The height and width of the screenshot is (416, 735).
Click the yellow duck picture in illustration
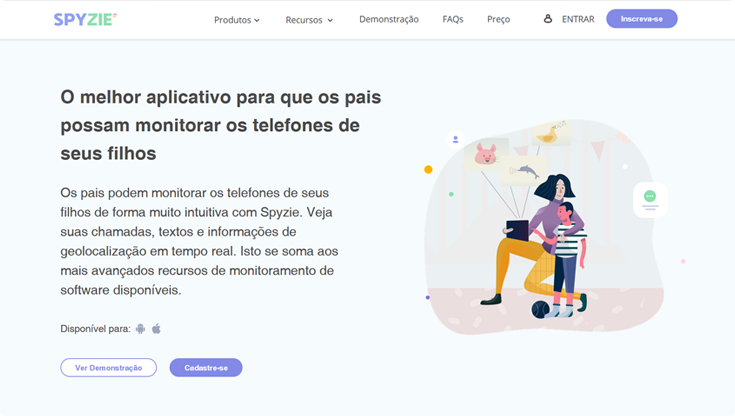551,133
